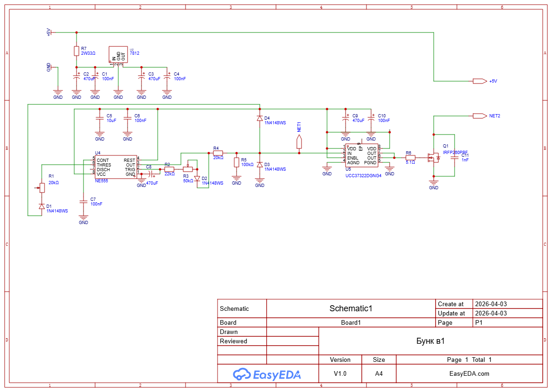Select diode D4 symbol
552x392 pixels.
(260, 119)
